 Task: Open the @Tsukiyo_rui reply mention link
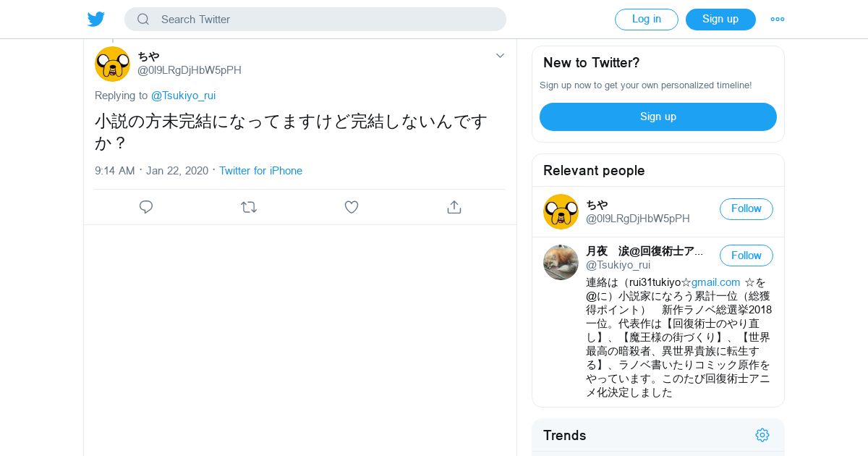(183, 96)
